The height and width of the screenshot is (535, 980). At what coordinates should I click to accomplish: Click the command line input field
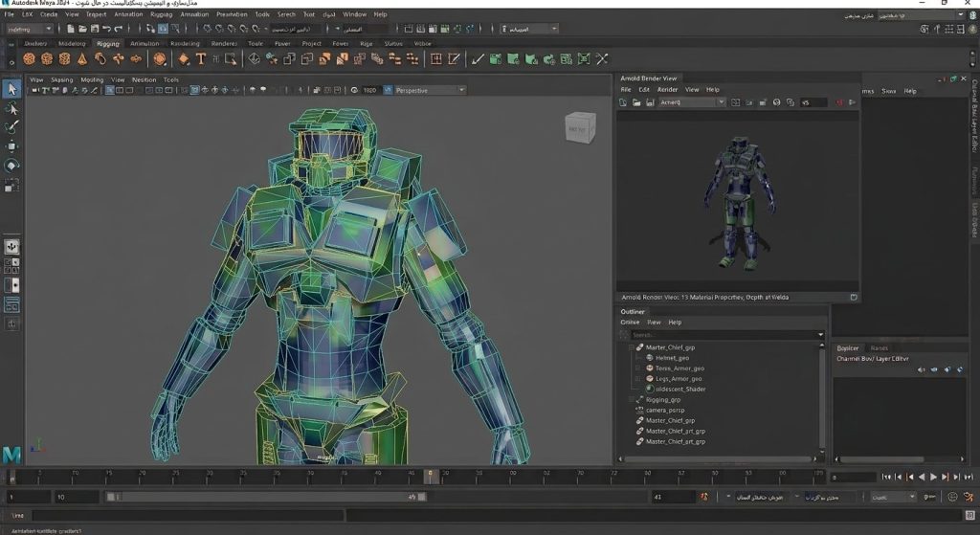coord(188,516)
